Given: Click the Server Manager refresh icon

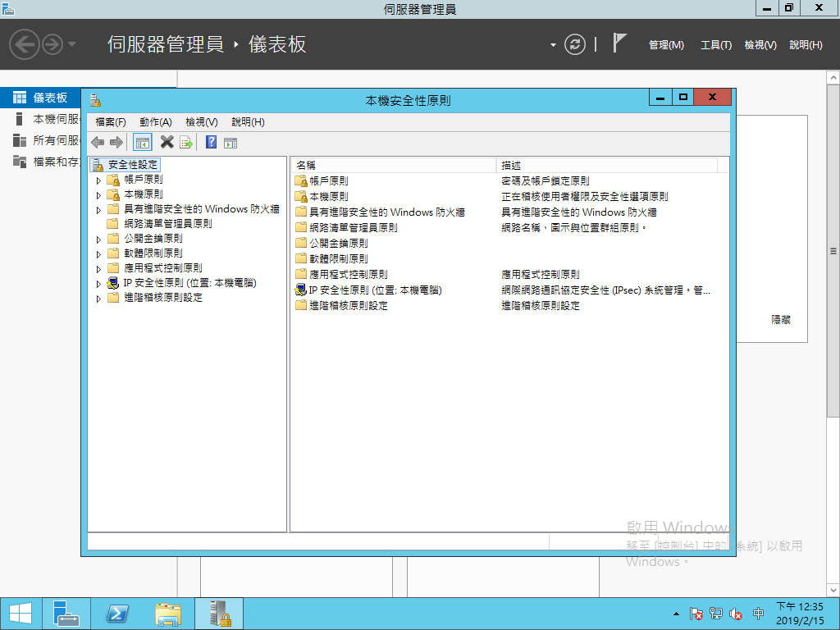Looking at the screenshot, I should 575,44.
